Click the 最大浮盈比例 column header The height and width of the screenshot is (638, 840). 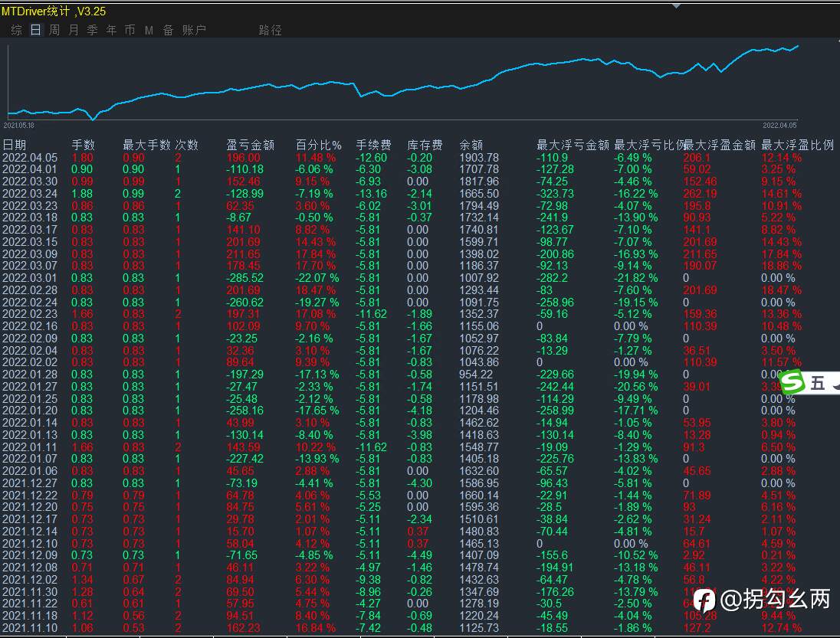(798, 145)
